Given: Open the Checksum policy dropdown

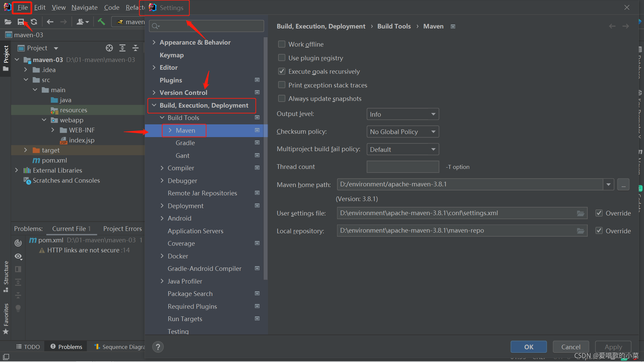Looking at the screenshot, I should point(402,132).
